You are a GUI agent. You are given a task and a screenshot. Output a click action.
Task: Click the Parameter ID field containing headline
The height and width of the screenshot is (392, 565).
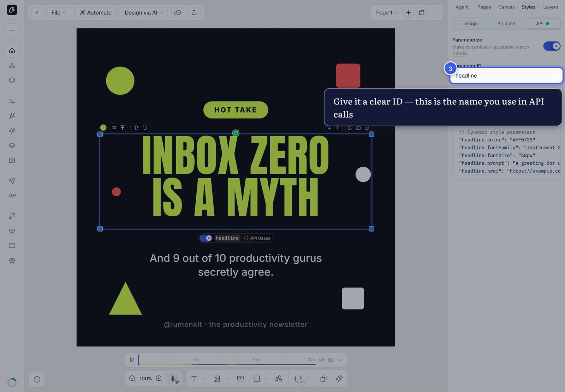click(506, 76)
